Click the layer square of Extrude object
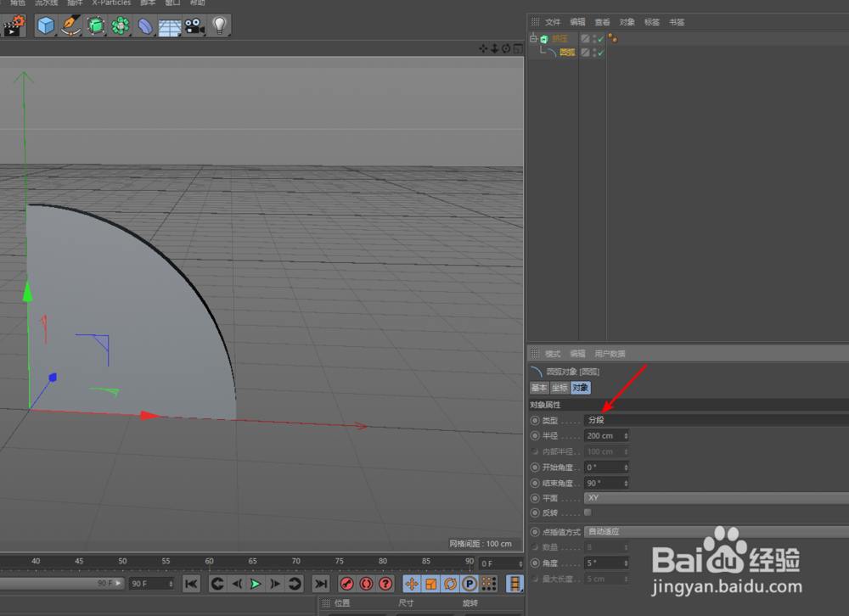Screen dimensions: 849x616 click(585, 38)
